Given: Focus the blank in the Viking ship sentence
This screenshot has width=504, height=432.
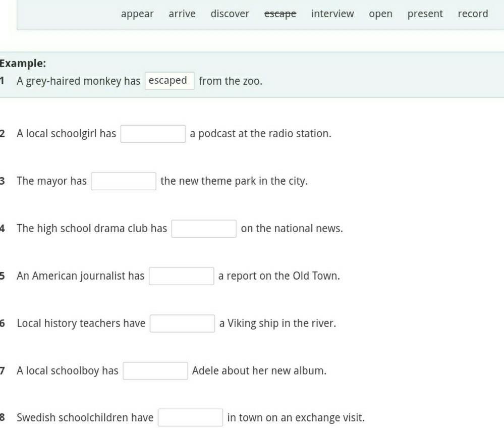Looking at the screenshot, I should pyautogui.click(x=182, y=323).
